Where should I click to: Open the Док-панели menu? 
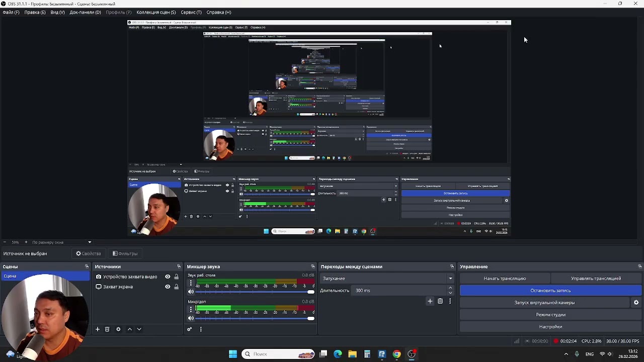[85, 12]
